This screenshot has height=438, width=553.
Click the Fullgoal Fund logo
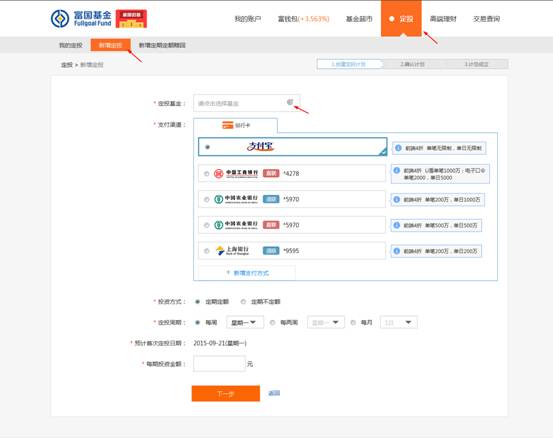(81, 18)
